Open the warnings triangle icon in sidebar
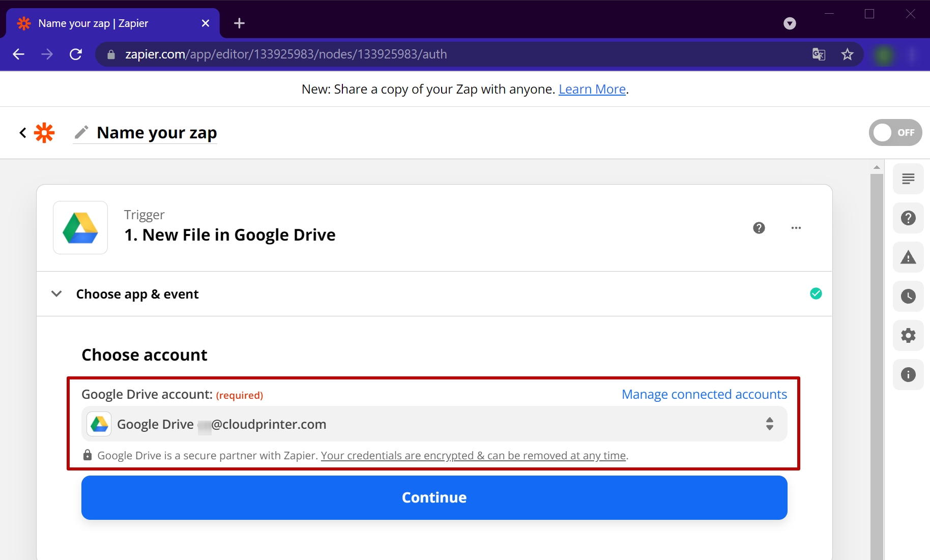Screen dimensions: 930x560 tap(908, 257)
